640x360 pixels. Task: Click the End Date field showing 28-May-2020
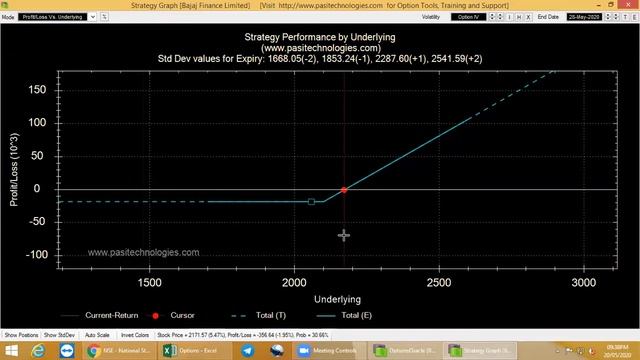[x=584, y=17]
